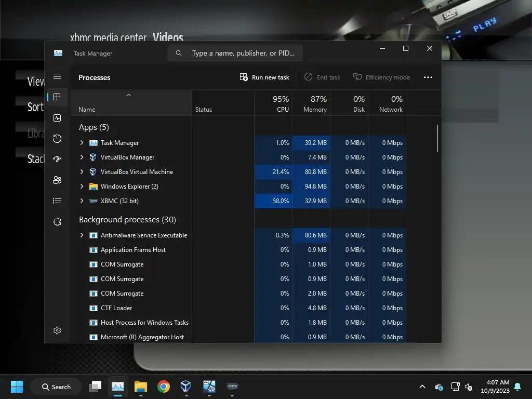The width and height of the screenshot is (532, 399).
Task: Switch to XBMC taskbar icon
Action: pyautogui.click(x=232, y=386)
